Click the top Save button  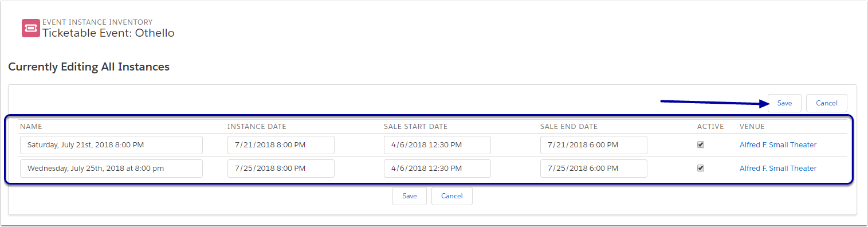(x=784, y=103)
